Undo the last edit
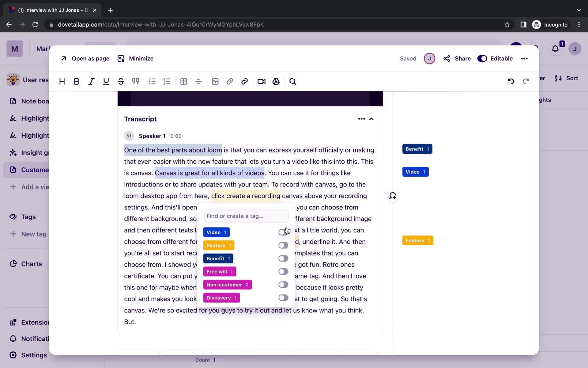 (511, 81)
